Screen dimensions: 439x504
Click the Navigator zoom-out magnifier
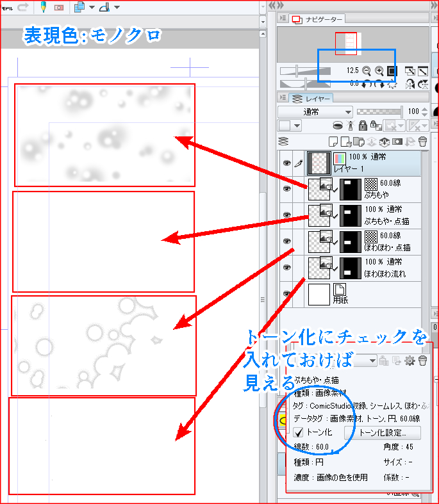[367, 70]
